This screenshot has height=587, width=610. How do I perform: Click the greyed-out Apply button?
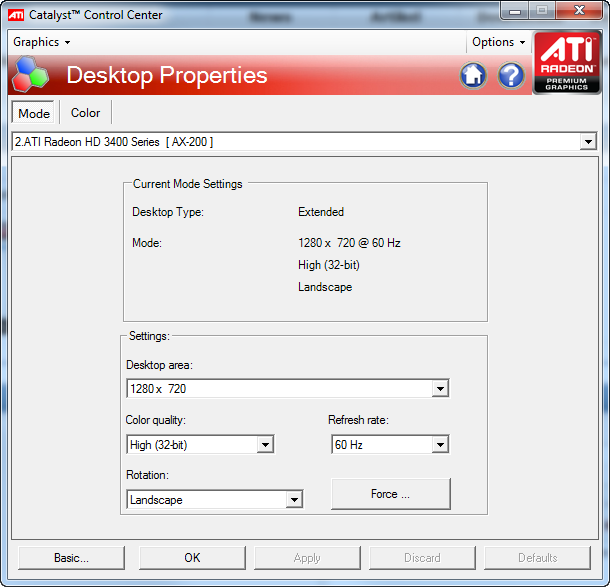coord(307,558)
